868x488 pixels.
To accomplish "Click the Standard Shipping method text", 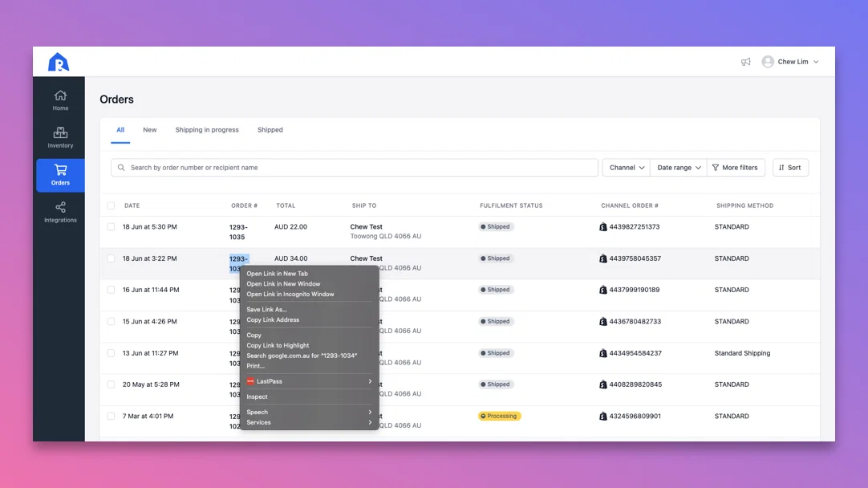I will [742, 353].
